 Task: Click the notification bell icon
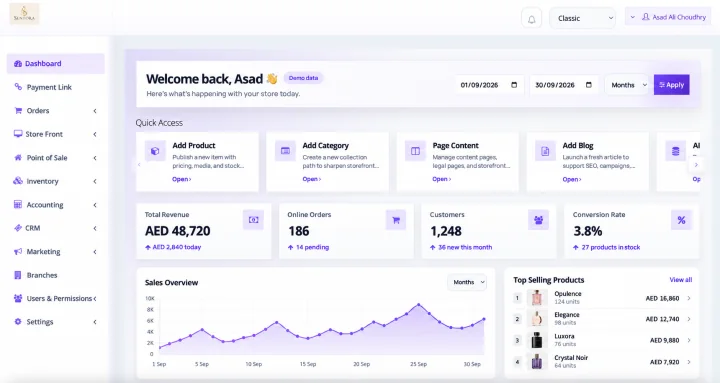(531, 19)
